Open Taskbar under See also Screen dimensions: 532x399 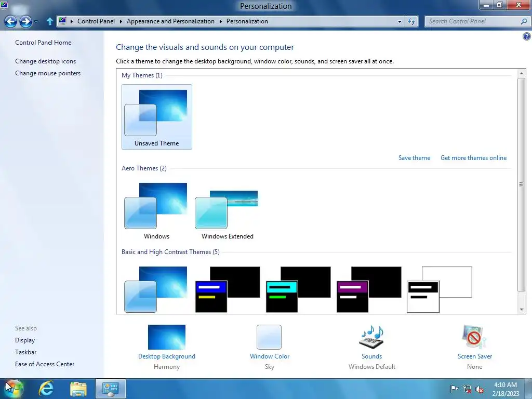coord(26,352)
